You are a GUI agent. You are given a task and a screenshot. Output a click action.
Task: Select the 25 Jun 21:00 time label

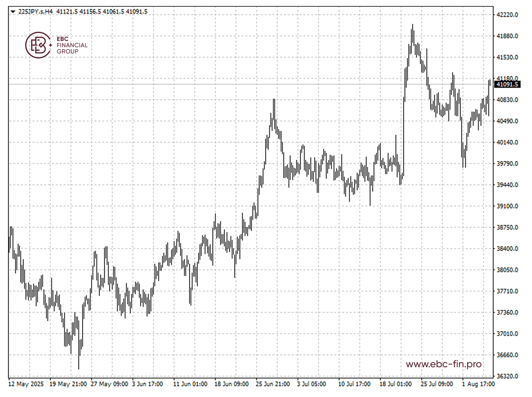pyautogui.click(x=273, y=384)
